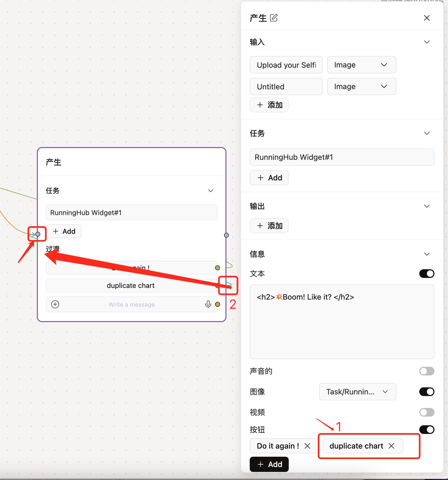This screenshot has height=480, width=448.
Task: Collapse the 输入 section
Action: 427,42
